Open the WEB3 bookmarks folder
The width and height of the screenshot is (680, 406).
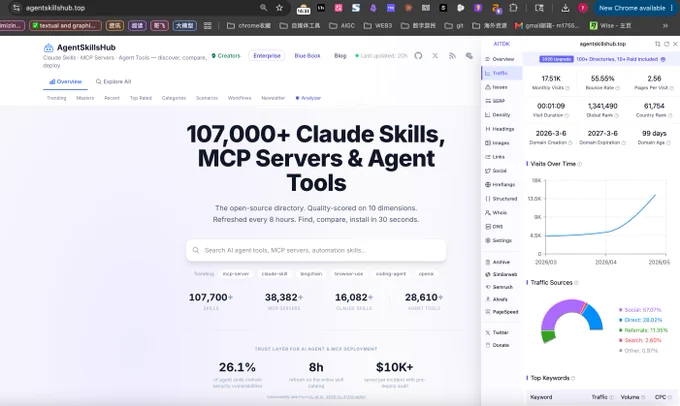tap(378, 26)
